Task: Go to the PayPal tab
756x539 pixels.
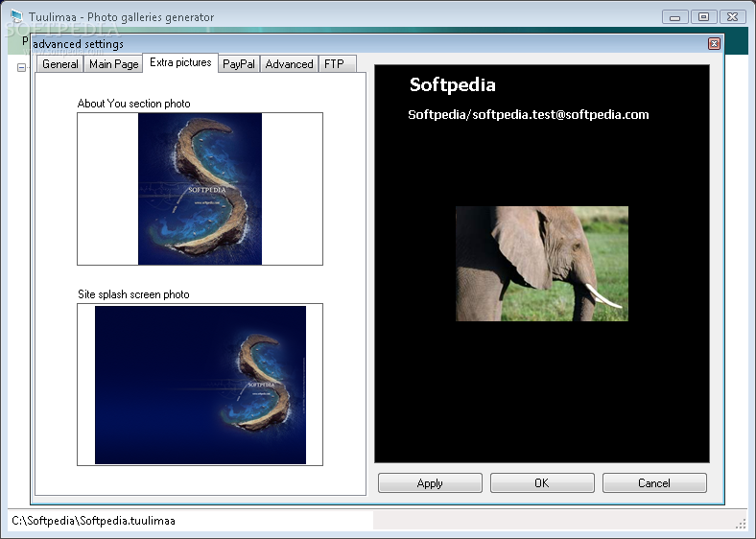Action: point(239,64)
